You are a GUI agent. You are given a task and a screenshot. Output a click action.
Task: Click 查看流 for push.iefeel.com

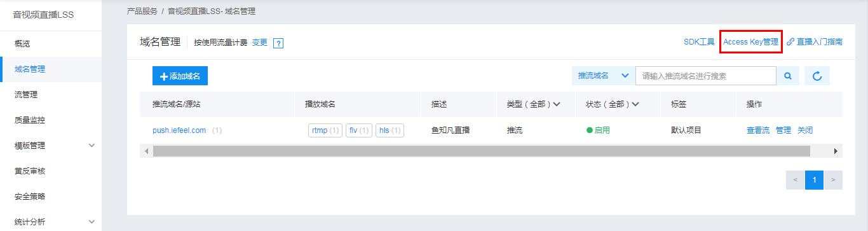(758, 130)
